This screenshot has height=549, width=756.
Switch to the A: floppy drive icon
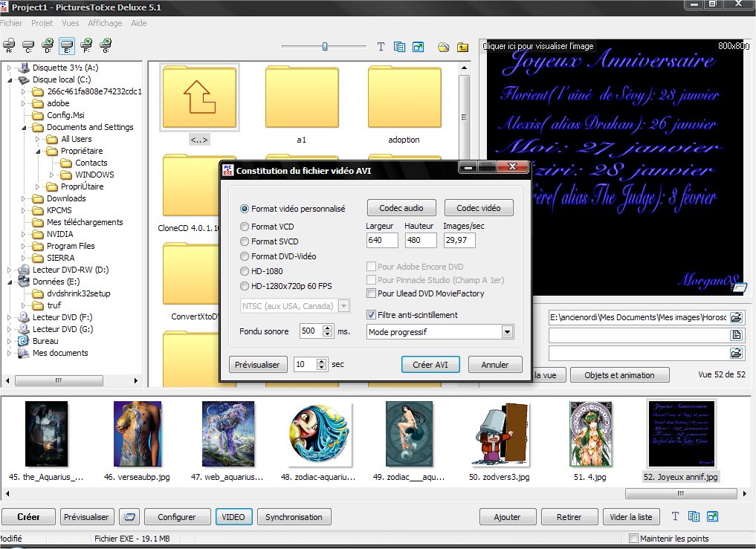pyautogui.click(x=9, y=46)
